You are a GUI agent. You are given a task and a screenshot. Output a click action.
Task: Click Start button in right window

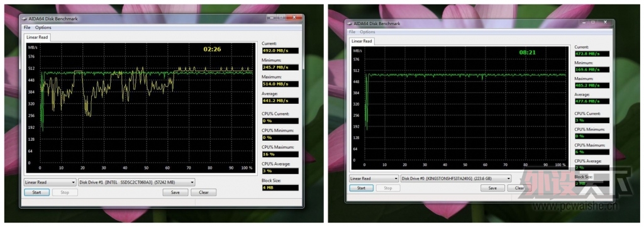[x=362, y=188]
